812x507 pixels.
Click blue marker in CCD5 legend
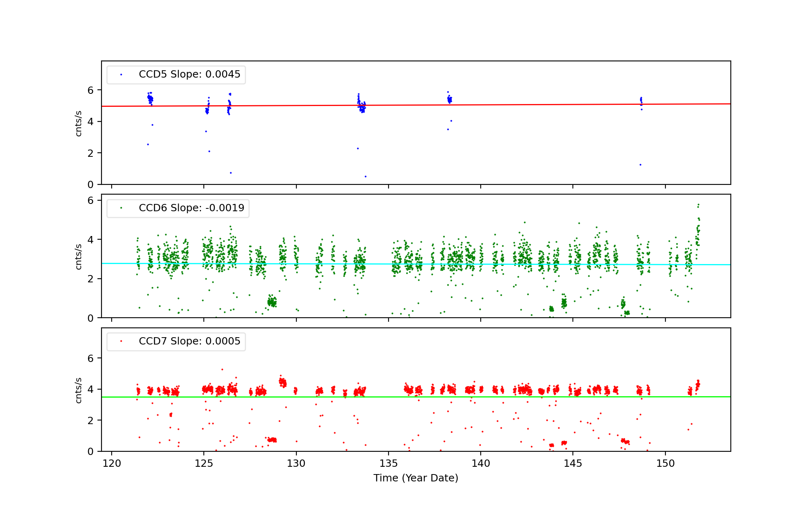pyautogui.click(x=121, y=75)
